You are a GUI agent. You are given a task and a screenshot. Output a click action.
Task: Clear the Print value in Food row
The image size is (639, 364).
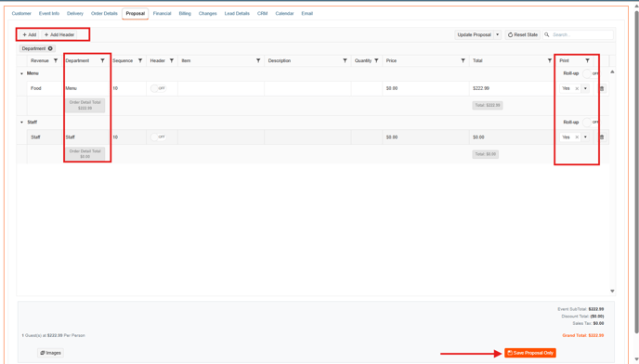click(x=577, y=88)
